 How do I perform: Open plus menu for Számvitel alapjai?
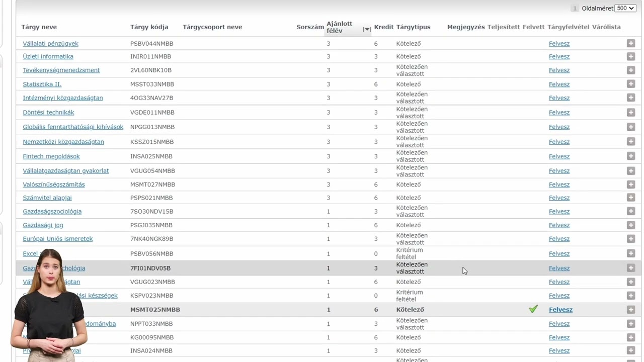[631, 198]
